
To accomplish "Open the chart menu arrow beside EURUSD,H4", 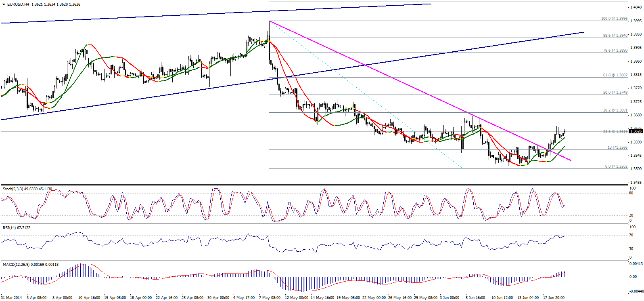I will click(x=4, y=4).
